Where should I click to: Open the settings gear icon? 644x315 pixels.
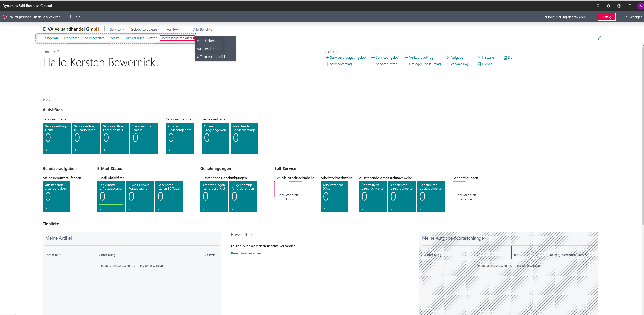pos(619,6)
